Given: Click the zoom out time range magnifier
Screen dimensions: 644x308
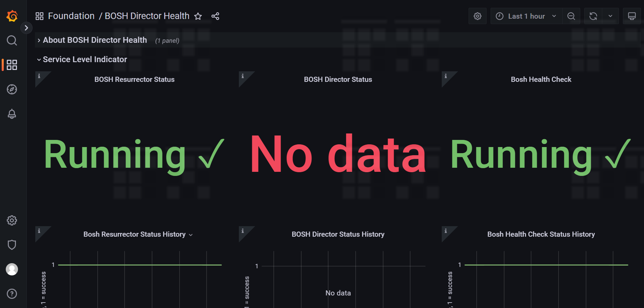Looking at the screenshot, I should click(x=571, y=16).
